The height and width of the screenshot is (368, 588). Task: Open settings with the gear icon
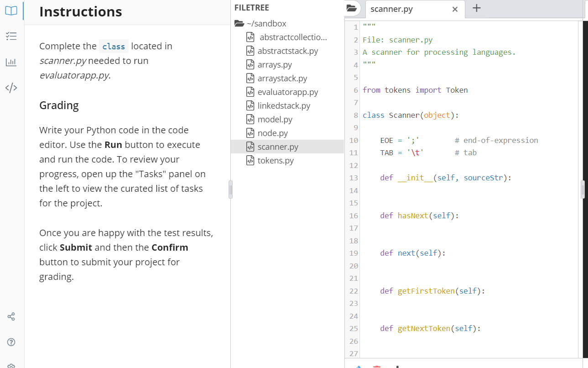[x=11, y=365]
